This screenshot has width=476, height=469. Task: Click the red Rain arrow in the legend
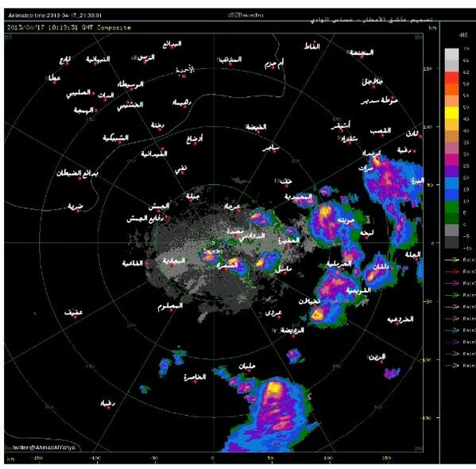pos(451,271)
